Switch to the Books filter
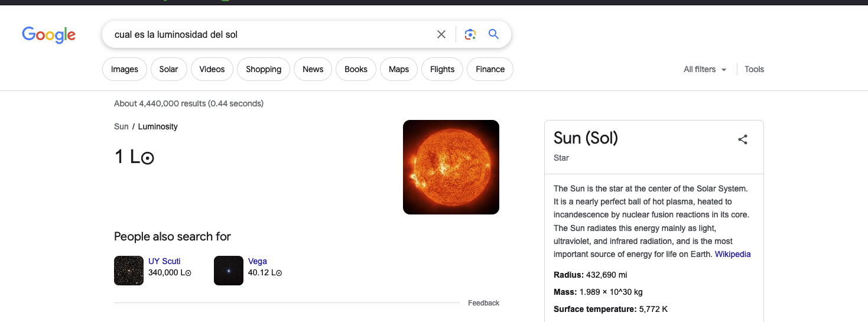 coord(356,69)
